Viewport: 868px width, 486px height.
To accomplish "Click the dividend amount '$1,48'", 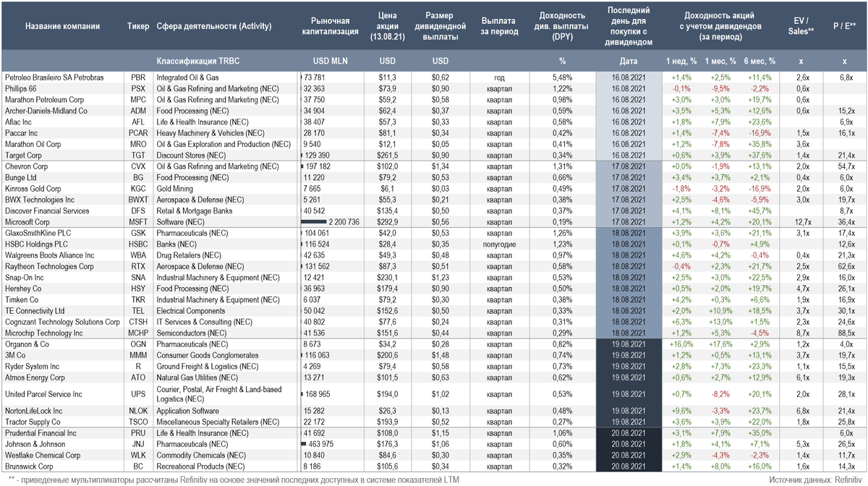I will pyautogui.click(x=441, y=356).
